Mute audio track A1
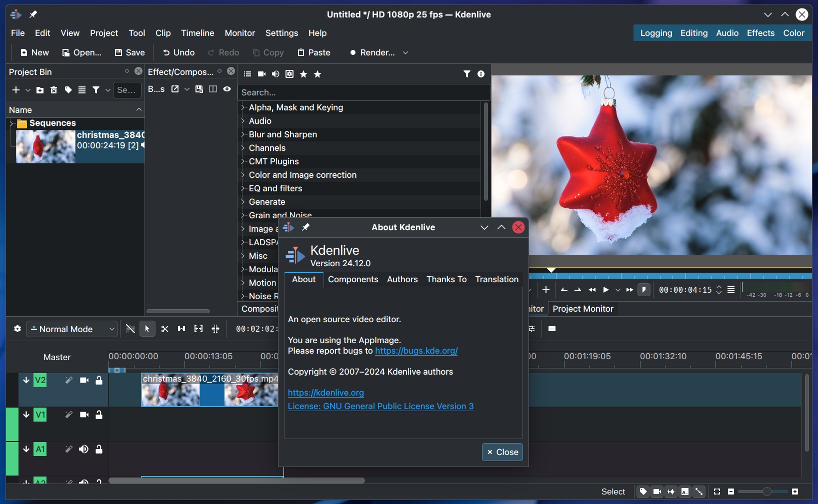818x504 pixels. point(83,449)
